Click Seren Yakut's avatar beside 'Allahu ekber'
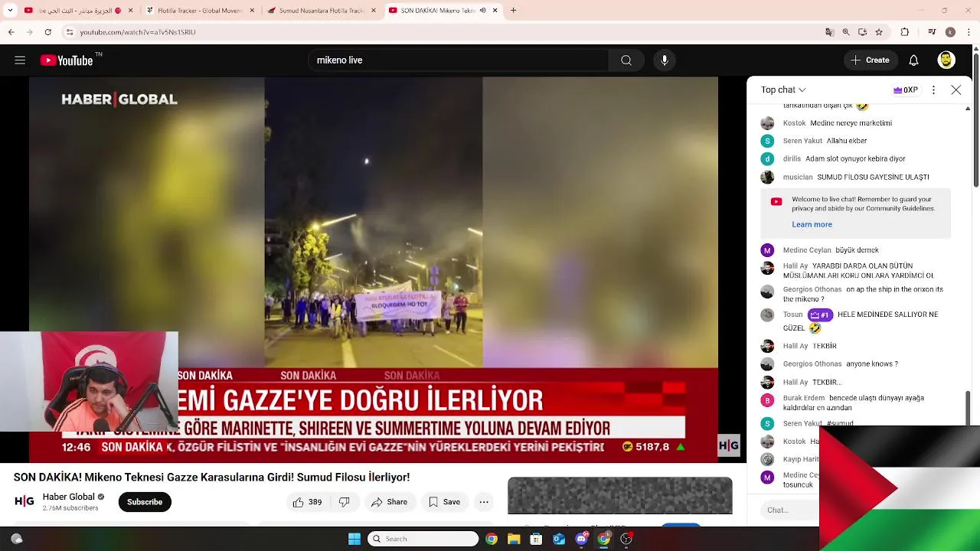 point(767,141)
